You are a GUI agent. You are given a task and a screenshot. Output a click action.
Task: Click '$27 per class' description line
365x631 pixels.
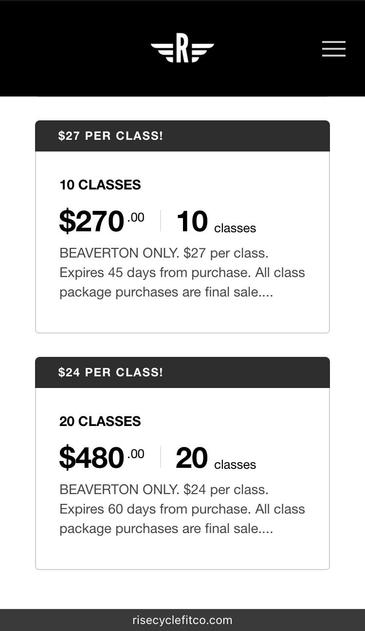pos(164,253)
